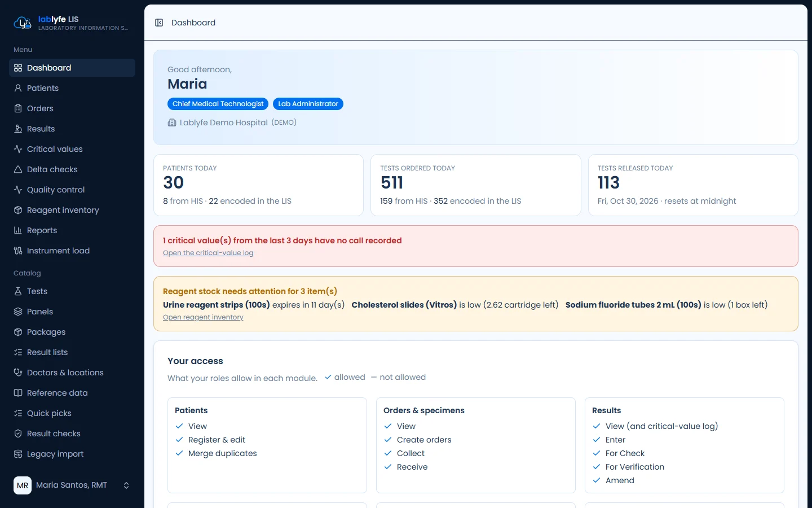This screenshot has width=812, height=508.
Task: Click the Instrument load icon
Action: tap(18, 251)
